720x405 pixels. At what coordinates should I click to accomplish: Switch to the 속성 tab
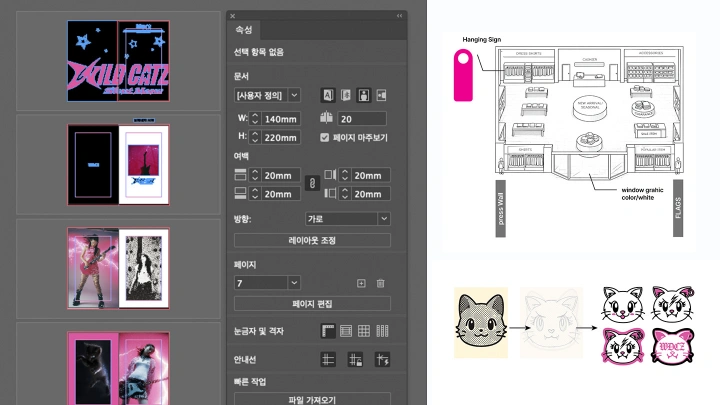click(244, 30)
